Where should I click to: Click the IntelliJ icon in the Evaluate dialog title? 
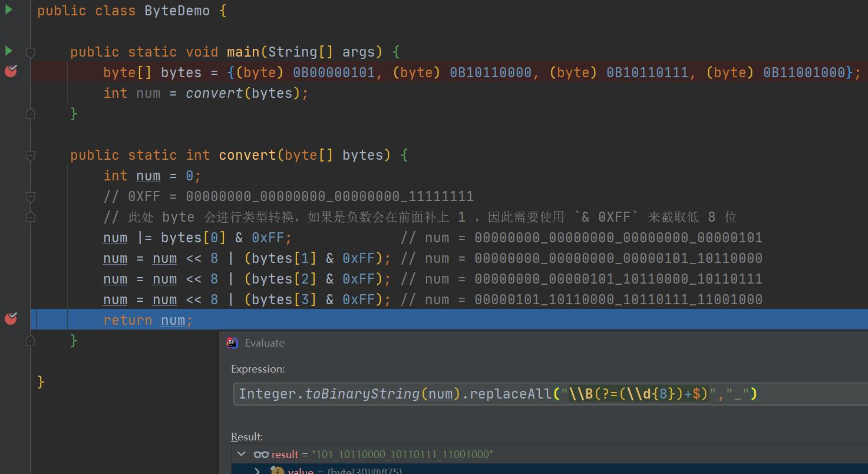tap(232, 343)
